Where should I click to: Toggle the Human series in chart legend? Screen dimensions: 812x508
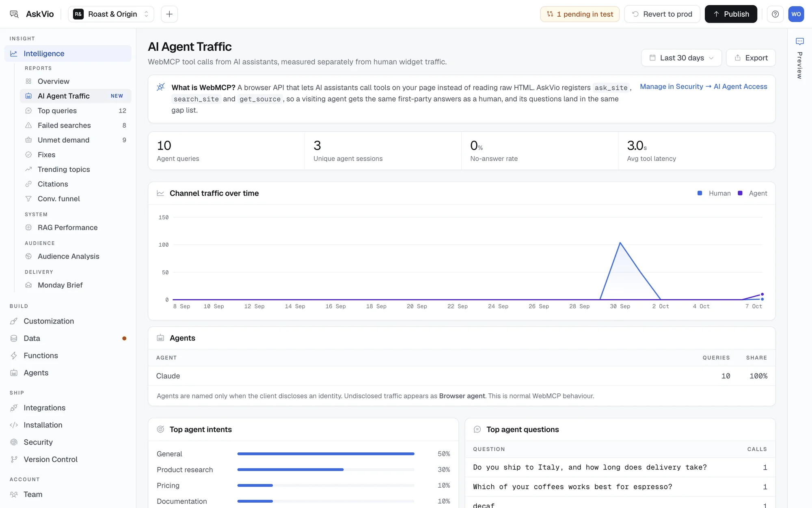tap(714, 193)
